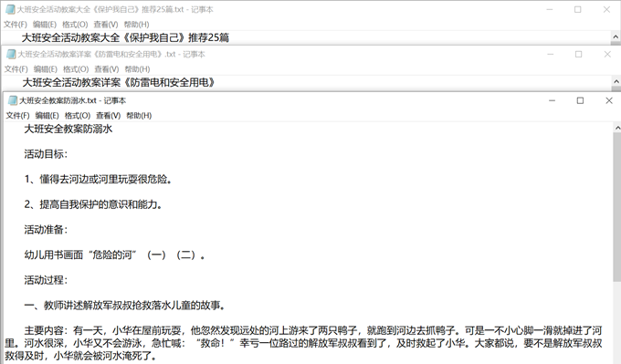
Task: Click vertical scrollbar thumb in 防溺水 window
Action: (x=617, y=207)
